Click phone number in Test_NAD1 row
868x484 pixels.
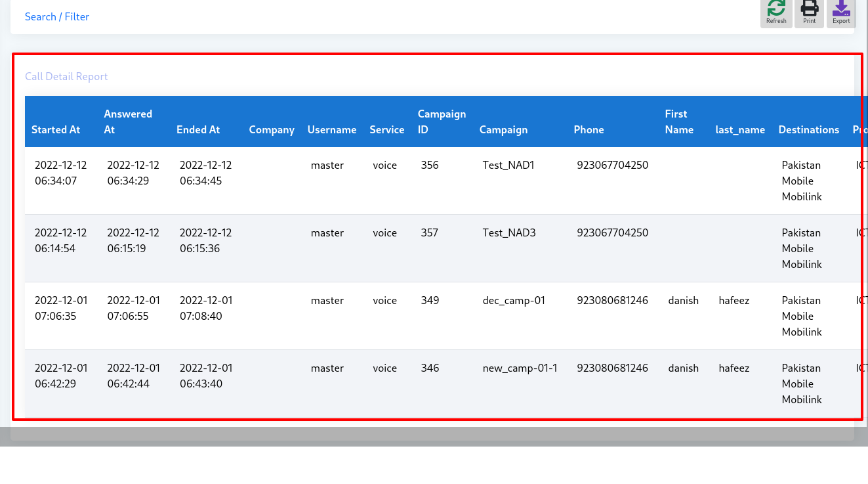coord(613,165)
